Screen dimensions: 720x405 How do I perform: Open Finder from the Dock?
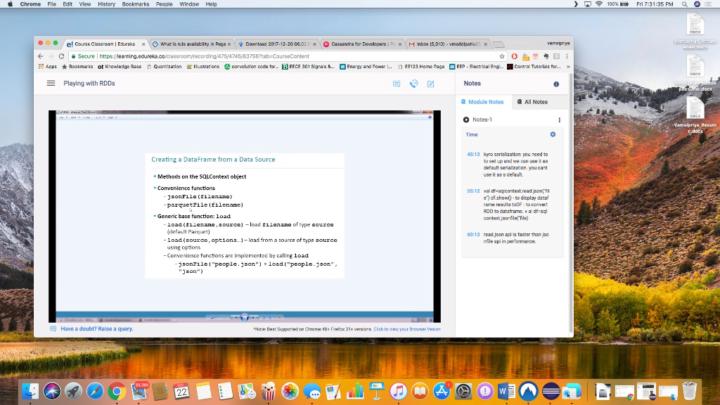pyautogui.click(x=30, y=390)
